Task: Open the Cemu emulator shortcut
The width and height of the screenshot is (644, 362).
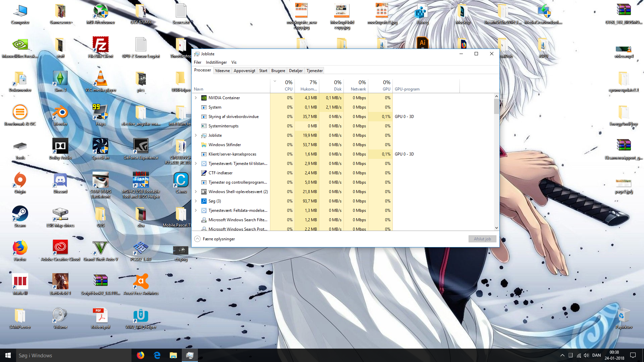Action: click(x=181, y=183)
